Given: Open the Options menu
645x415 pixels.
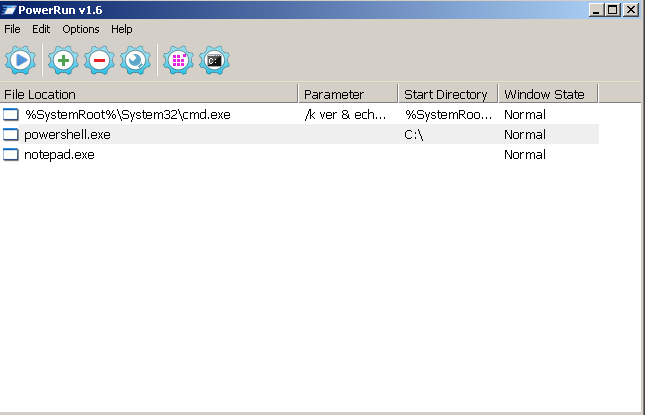Looking at the screenshot, I should pyautogui.click(x=81, y=30).
